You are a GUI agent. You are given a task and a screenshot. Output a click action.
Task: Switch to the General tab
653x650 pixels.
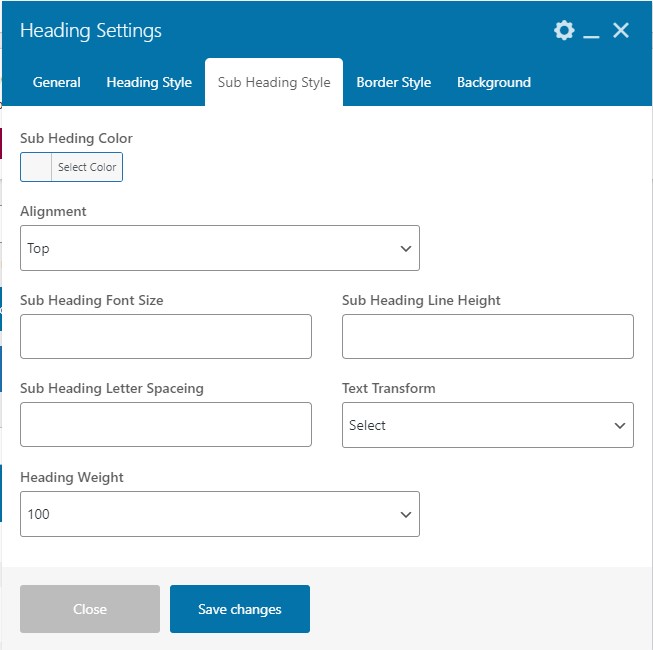[57, 82]
